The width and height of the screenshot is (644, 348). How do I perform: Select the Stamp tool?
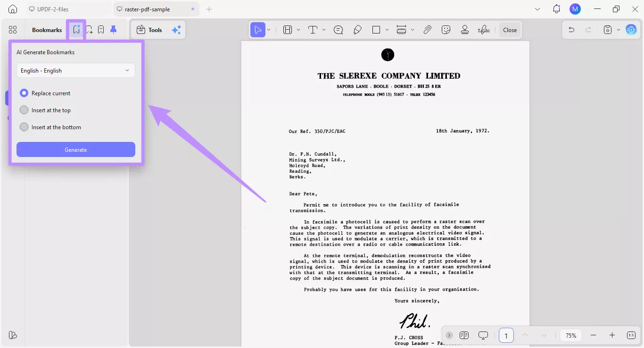464,29
